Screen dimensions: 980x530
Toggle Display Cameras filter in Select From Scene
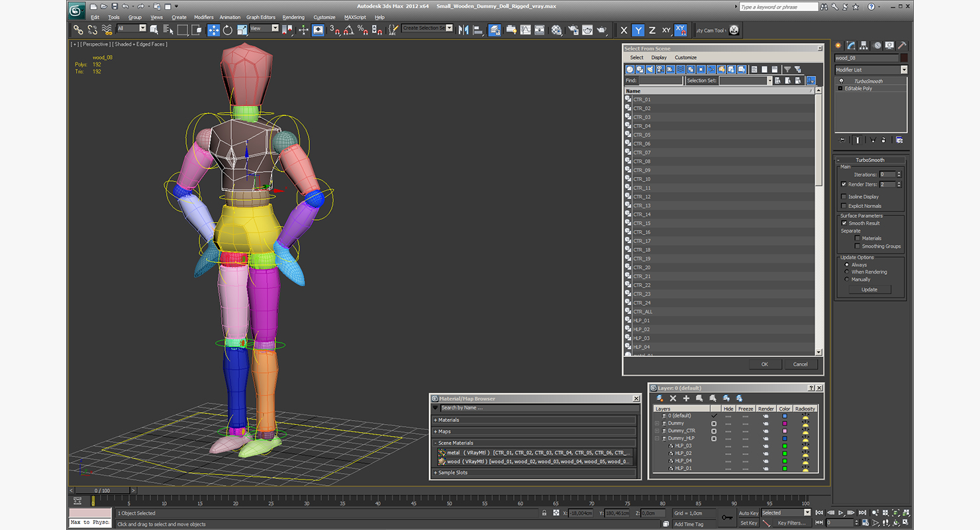(660, 69)
